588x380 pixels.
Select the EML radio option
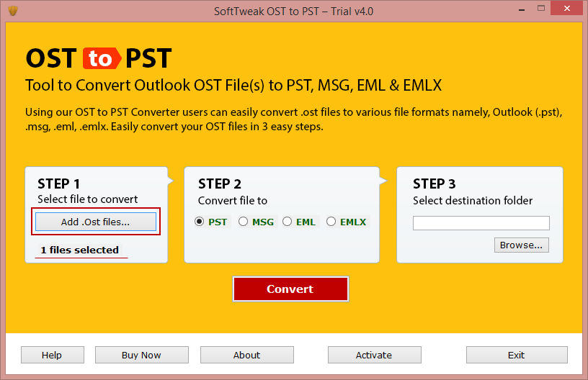pos(288,222)
